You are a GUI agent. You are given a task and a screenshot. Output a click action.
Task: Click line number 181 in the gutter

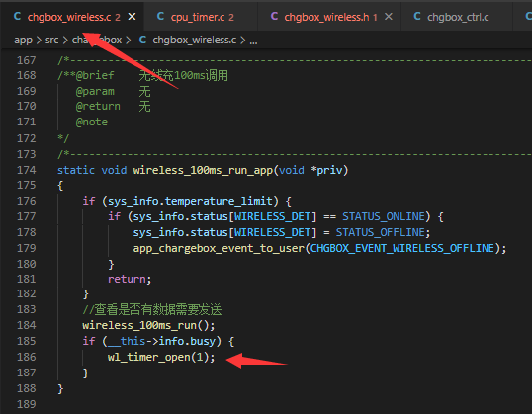coord(26,279)
